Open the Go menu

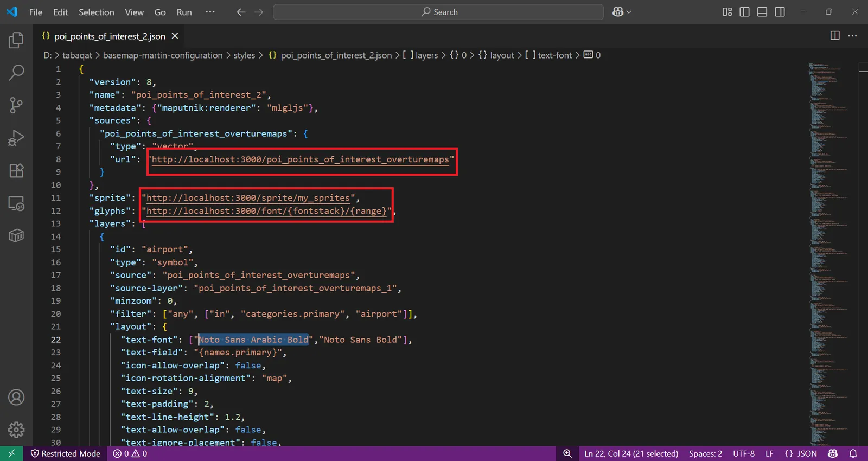pos(160,12)
